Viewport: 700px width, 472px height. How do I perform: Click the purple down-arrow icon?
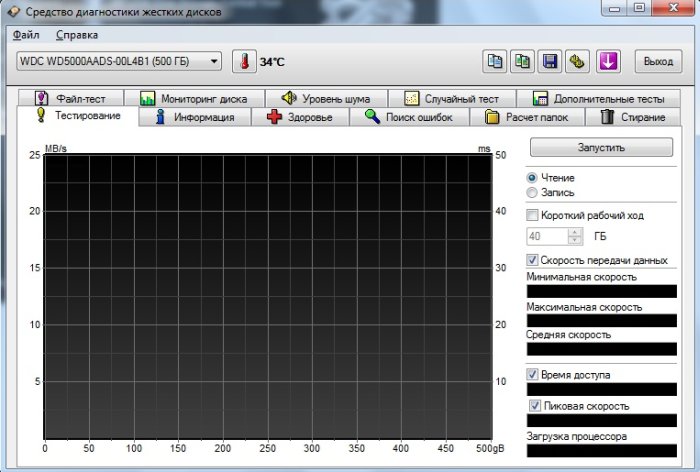click(608, 61)
